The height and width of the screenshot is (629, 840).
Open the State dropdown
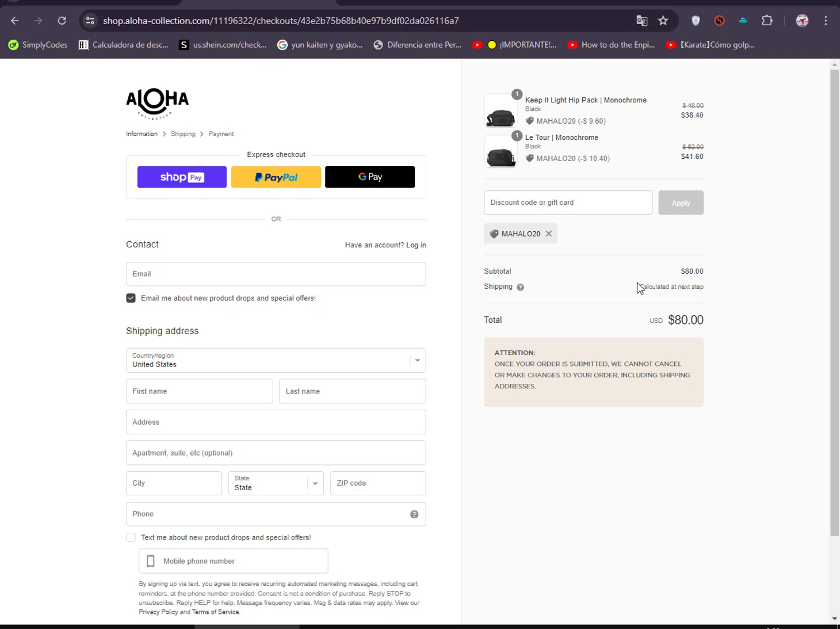click(x=276, y=484)
